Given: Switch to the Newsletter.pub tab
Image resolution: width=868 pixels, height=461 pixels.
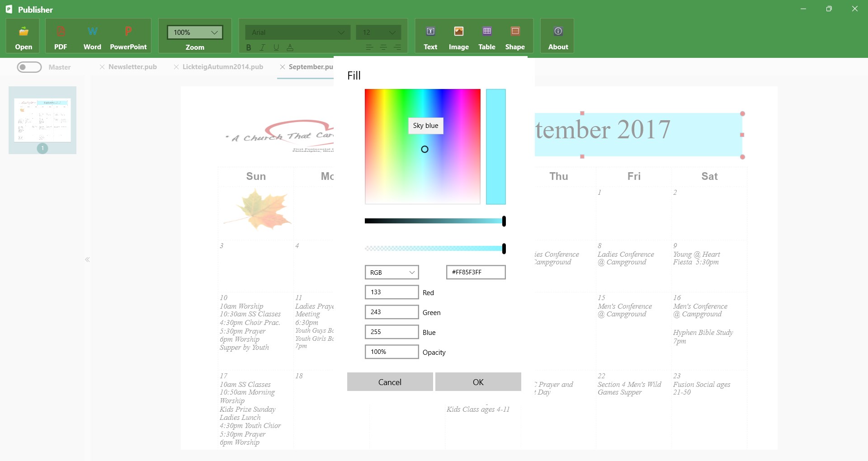Looking at the screenshot, I should click(x=132, y=66).
